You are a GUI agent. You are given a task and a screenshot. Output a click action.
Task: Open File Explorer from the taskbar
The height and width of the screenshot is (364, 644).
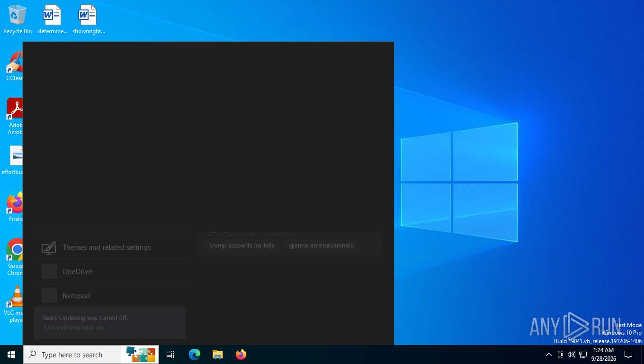217,355
